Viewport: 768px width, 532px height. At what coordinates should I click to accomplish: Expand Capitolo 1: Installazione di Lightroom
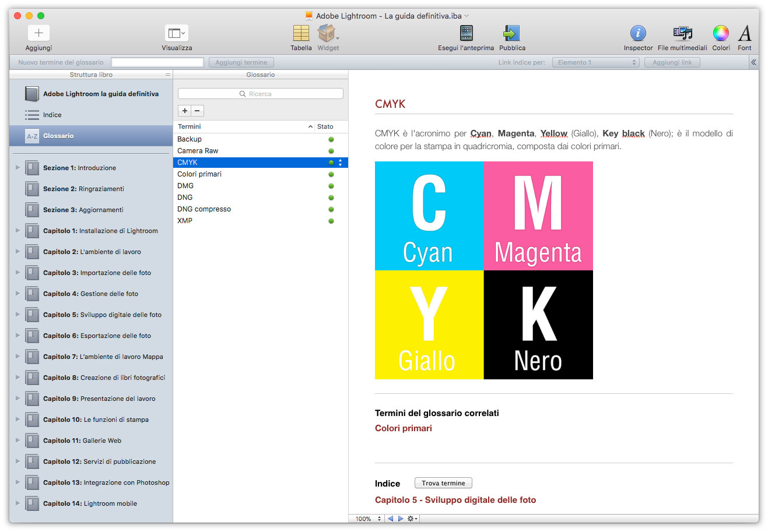(x=17, y=231)
